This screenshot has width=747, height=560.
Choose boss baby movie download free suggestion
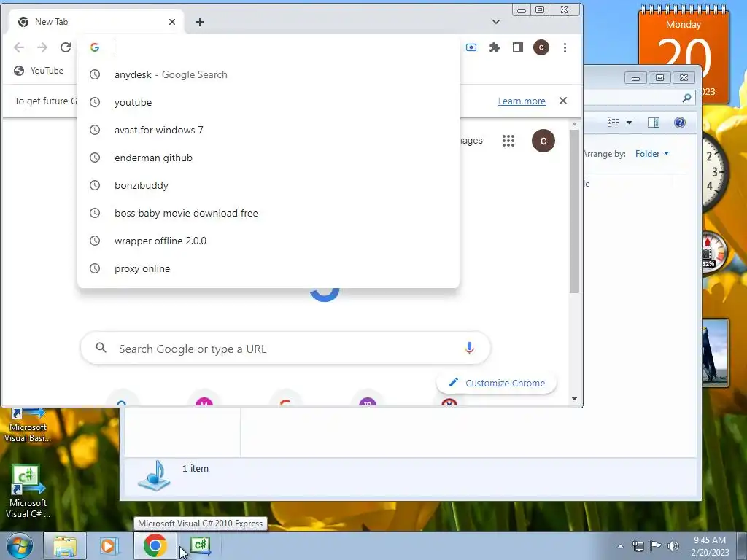[x=268, y=213]
